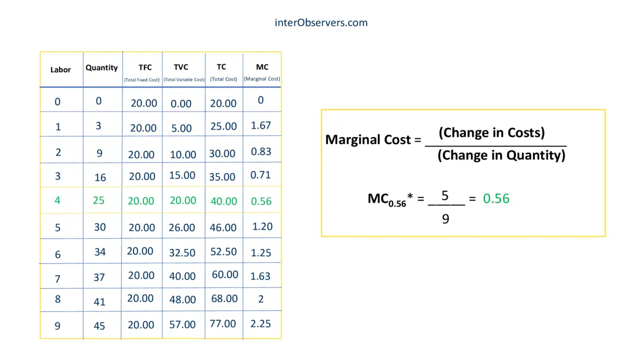The height and width of the screenshot is (362, 644).
Task: Select the quantity cell showing 25
Action: click(99, 200)
